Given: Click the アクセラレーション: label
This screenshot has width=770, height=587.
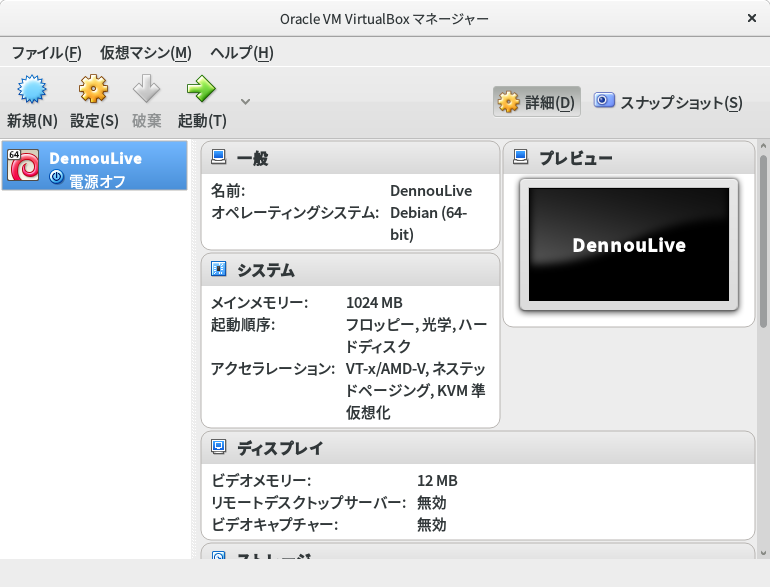Looking at the screenshot, I should 273,368.
